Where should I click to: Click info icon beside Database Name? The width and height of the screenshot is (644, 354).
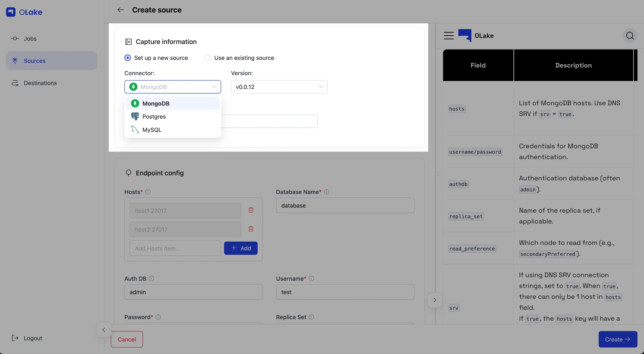tap(326, 192)
